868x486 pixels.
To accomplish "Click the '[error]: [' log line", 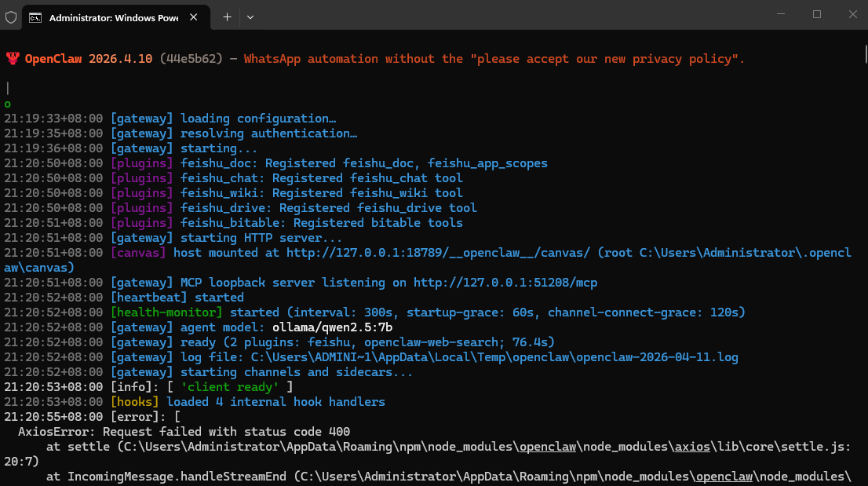I will click(x=93, y=418).
